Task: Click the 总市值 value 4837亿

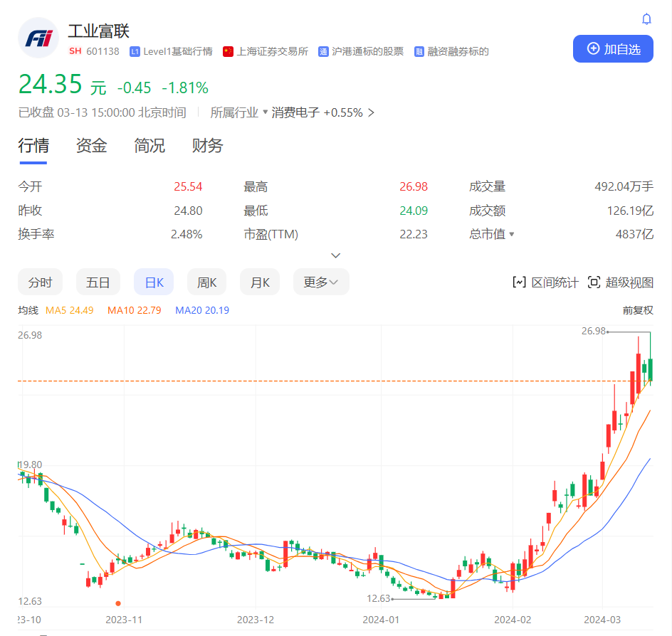Action: pyautogui.click(x=635, y=234)
